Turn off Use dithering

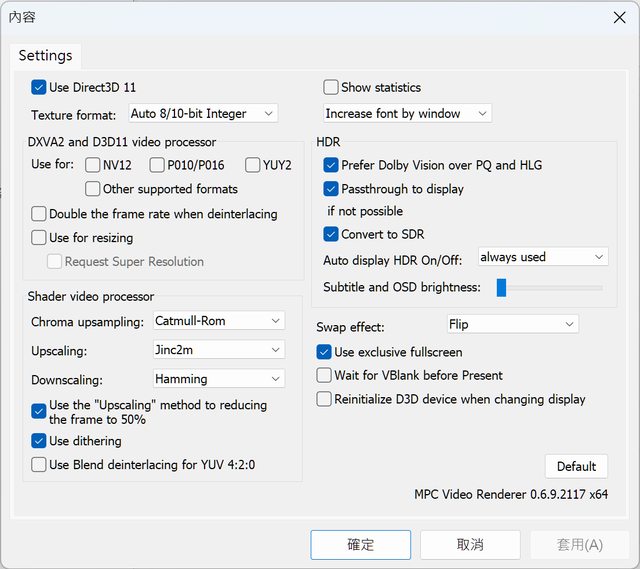pos(39,441)
